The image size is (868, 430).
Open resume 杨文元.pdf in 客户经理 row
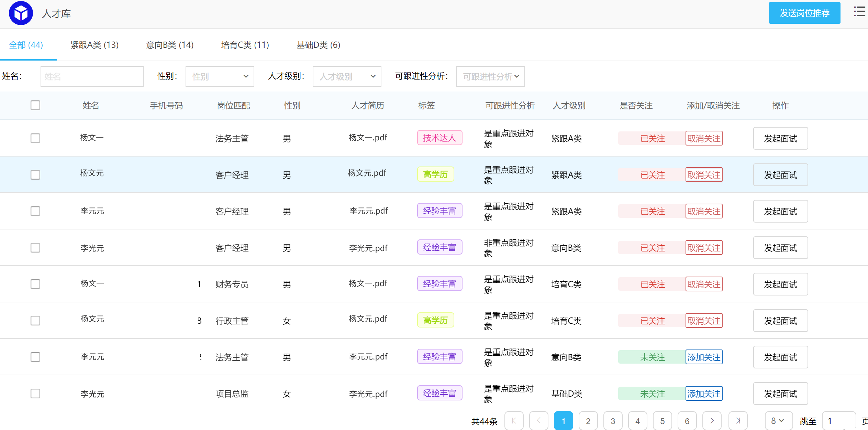[367, 173]
